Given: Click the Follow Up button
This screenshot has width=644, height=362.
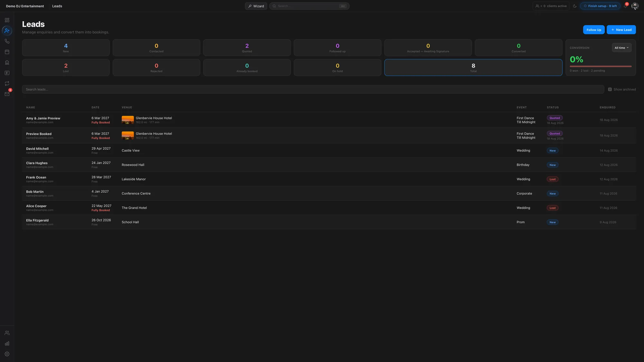Looking at the screenshot, I should pyautogui.click(x=594, y=30).
